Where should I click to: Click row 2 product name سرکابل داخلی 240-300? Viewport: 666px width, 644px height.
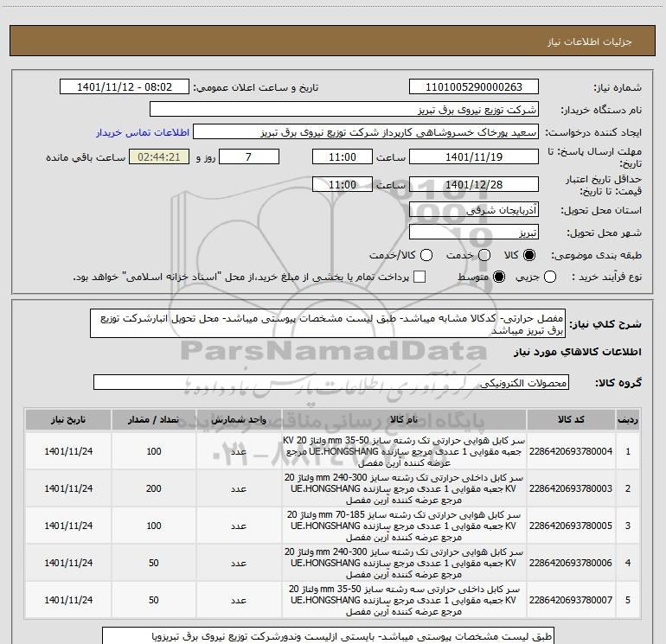404,488
